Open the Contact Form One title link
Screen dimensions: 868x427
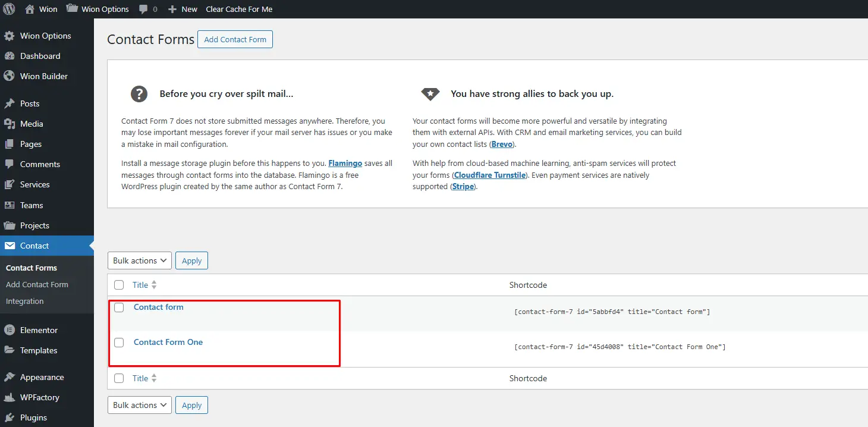point(168,342)
